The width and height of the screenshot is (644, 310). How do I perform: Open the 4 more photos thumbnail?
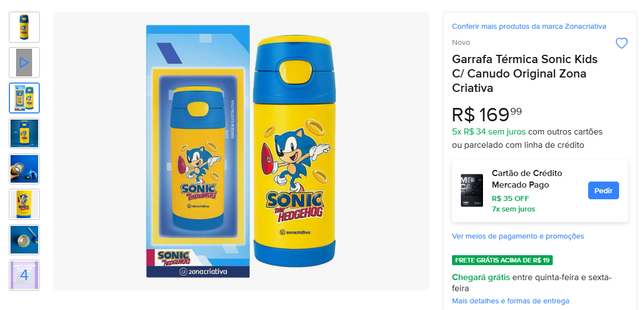(x=24, y=275)
